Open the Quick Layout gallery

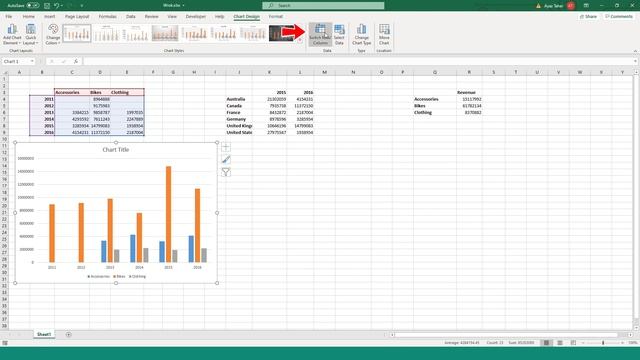pos(31,35)
